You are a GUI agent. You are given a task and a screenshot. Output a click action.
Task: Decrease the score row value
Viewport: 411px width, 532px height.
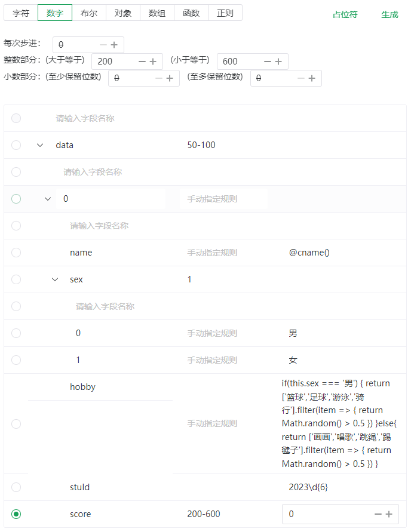pos(378,514)
